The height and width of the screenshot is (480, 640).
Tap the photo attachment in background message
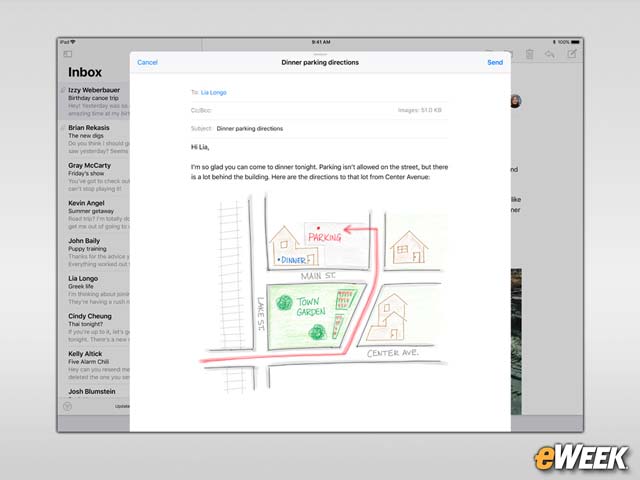pos(516,341)
